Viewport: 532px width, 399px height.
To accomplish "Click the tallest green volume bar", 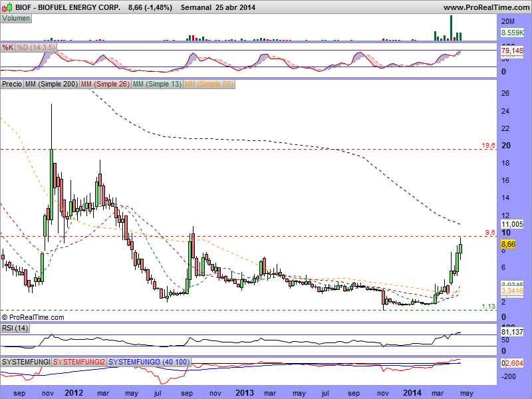I will click(452, 28).
